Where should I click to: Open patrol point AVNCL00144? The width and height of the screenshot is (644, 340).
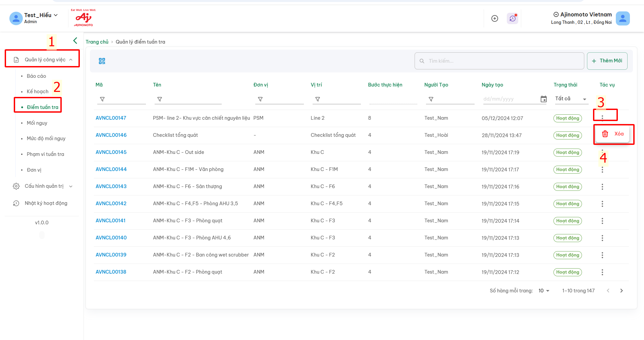111,169
